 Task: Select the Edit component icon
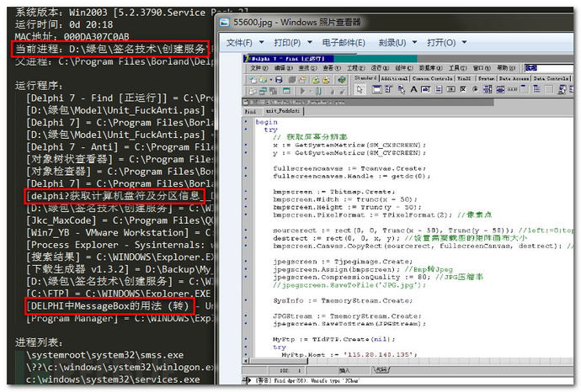click(426, 89)
